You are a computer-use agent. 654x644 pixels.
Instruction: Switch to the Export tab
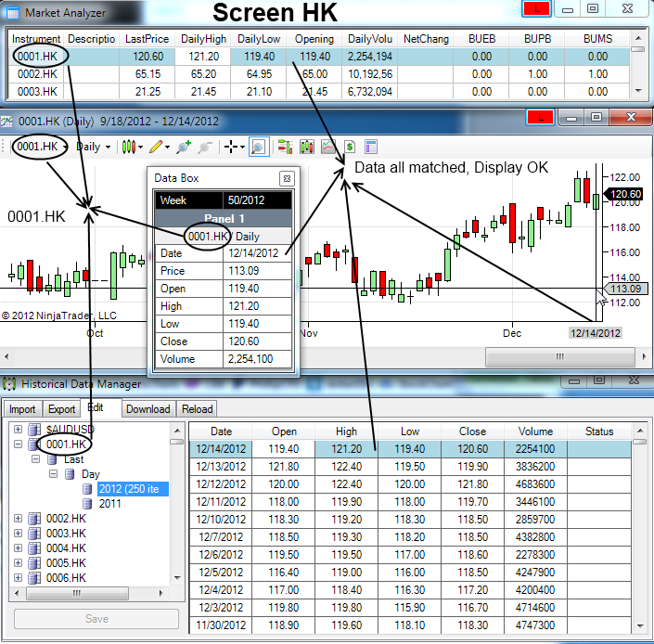(x=62, y=409)
